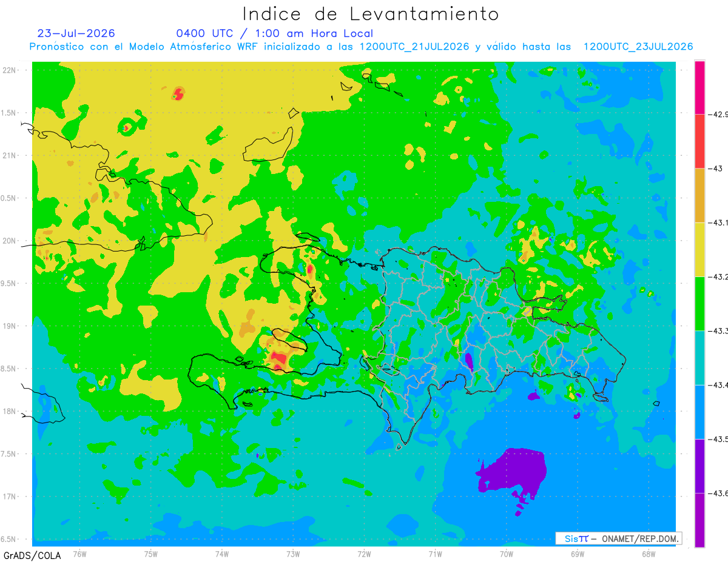The width and height of the screenshot is (728, 562).
Task: Click the '18N' latitude label
Action: (x=10, y=412)
